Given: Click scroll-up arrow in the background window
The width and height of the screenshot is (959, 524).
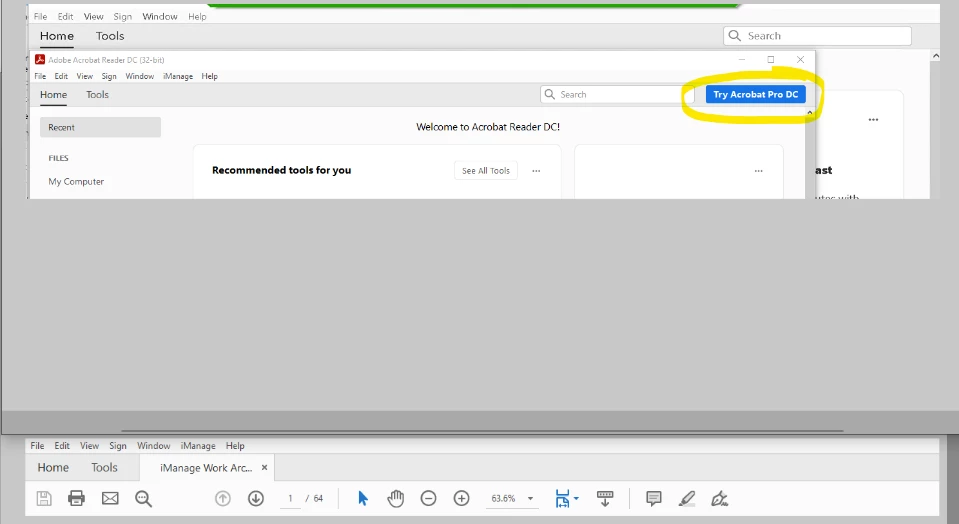Looking at the screenshot, I should pyautogui.click(x=935, y=56).
